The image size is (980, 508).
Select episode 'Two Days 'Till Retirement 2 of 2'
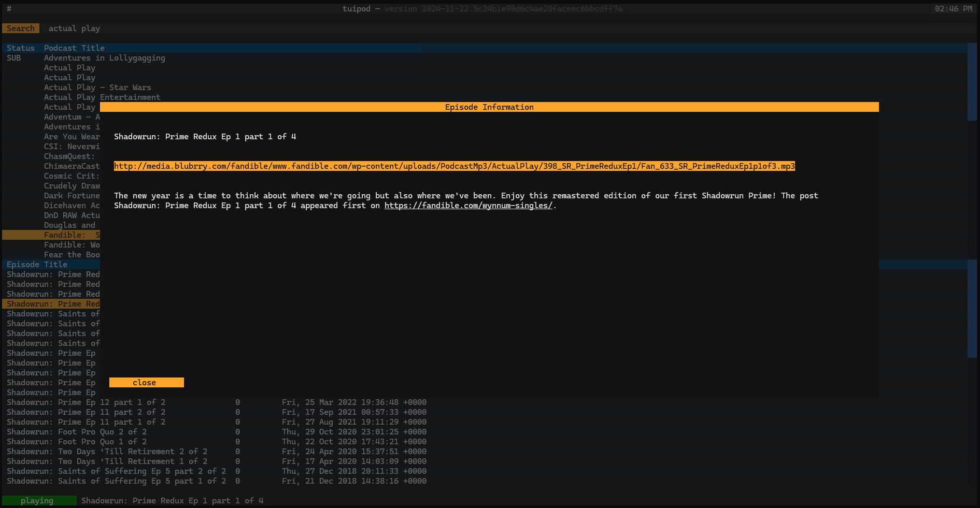[107, 452]
